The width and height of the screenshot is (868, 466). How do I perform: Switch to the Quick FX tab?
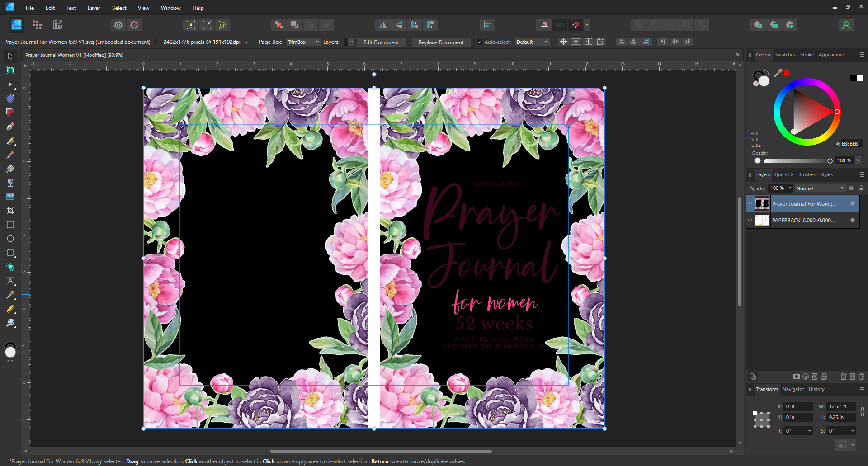click(784, 174)
